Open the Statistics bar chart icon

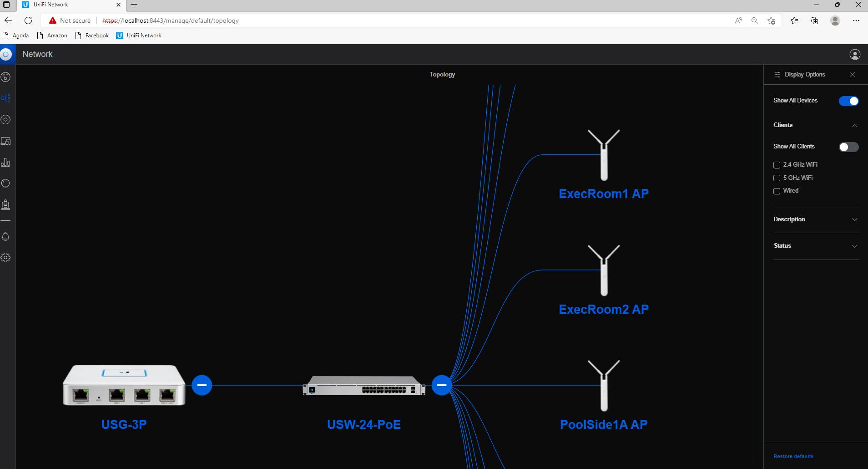pyautogui.click(x=5, y=163)
